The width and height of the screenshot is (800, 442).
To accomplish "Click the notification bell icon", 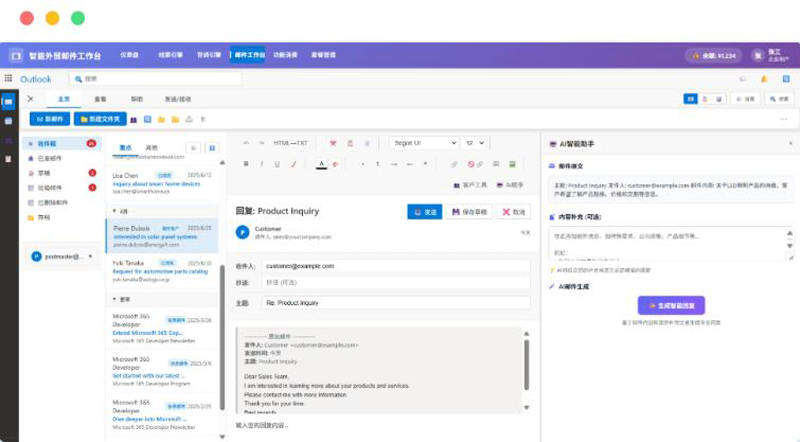I will pos(763,78).
